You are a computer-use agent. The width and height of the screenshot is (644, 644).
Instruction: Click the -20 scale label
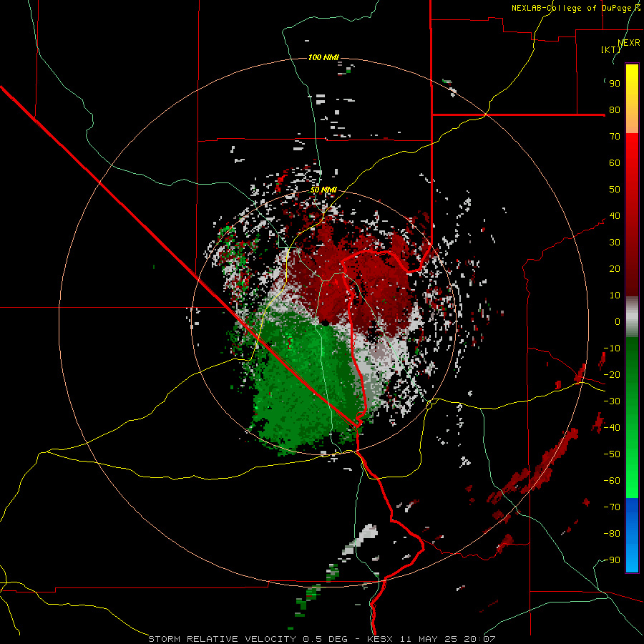click(x=612, y=375)
